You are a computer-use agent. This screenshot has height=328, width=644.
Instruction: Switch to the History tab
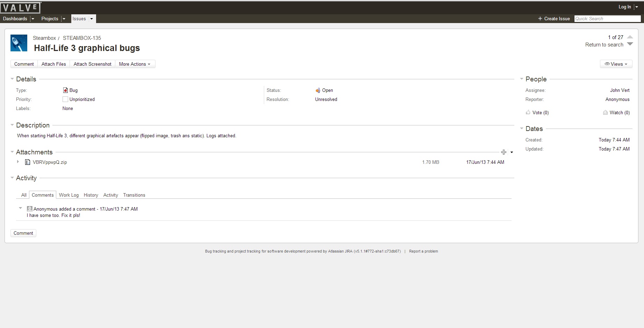(91, 195)
